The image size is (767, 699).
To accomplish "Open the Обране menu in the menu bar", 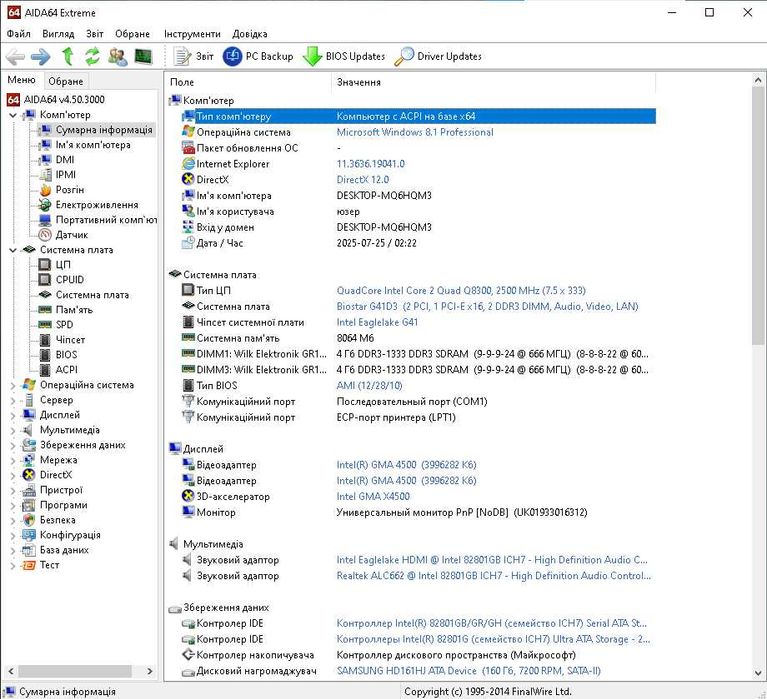I will [x=133, y=34].
